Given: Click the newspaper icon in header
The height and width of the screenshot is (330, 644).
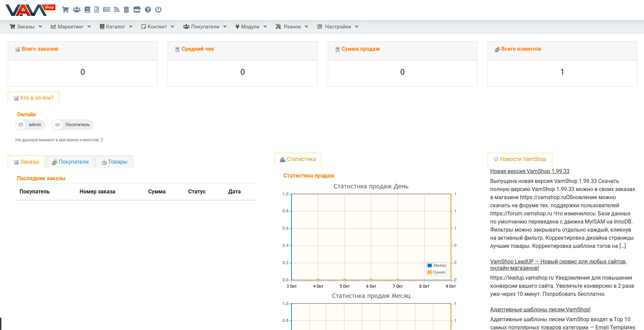Looking at the screenshot, I should (x=107, y=9).
